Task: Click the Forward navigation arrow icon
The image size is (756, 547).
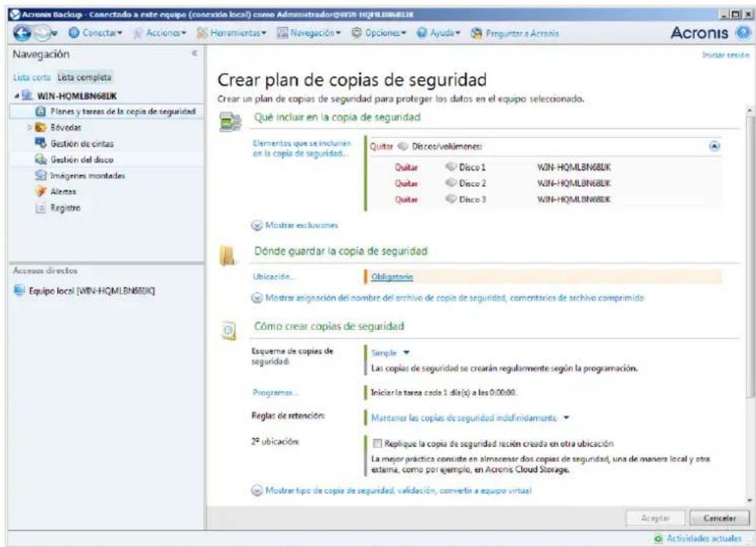Action: pos(42,33)
